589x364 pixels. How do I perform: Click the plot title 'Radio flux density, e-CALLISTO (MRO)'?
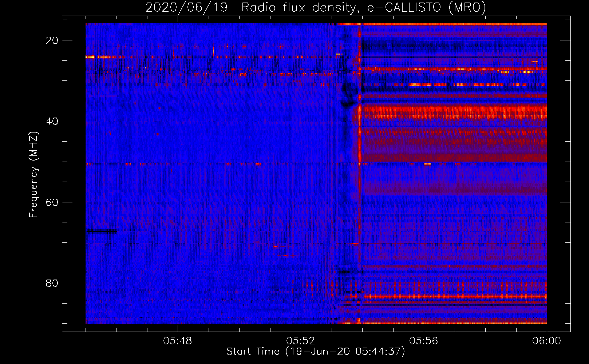(363, 7)
